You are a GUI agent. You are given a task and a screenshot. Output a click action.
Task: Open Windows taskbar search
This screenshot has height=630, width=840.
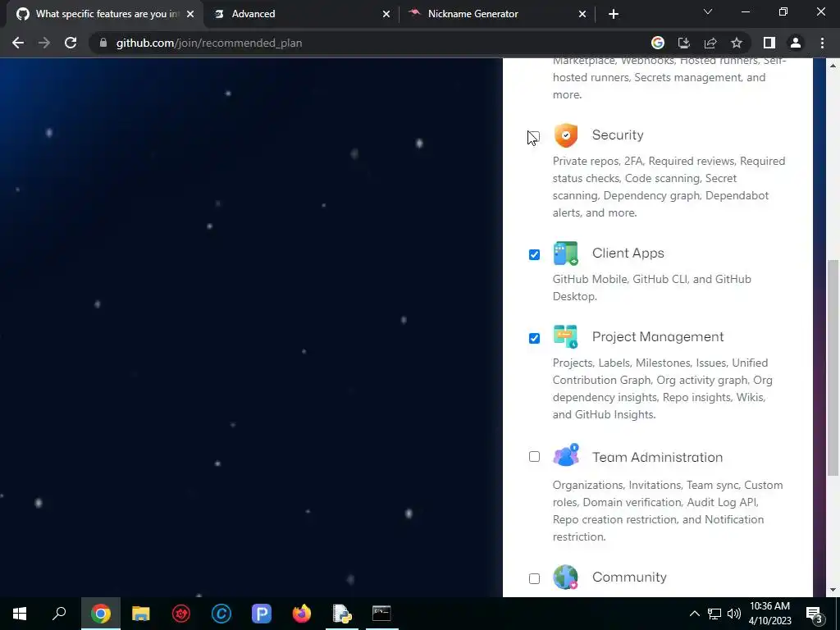[59, 614]
